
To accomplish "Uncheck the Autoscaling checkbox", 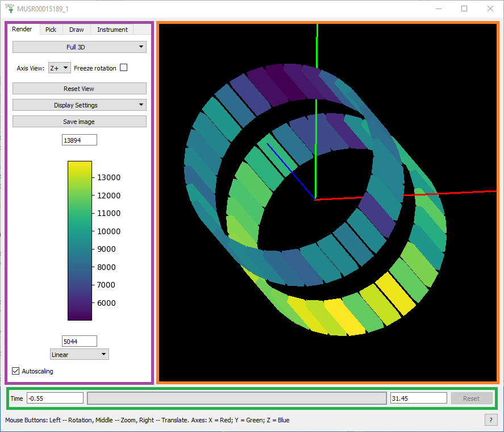I will click(x=16, y=371).
